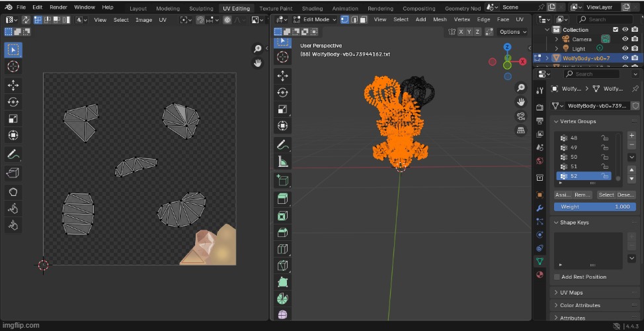The height and width of the screenshot is (331, 644).
Task: Open the Modifiers properties tab
Action: pos(540,208)
